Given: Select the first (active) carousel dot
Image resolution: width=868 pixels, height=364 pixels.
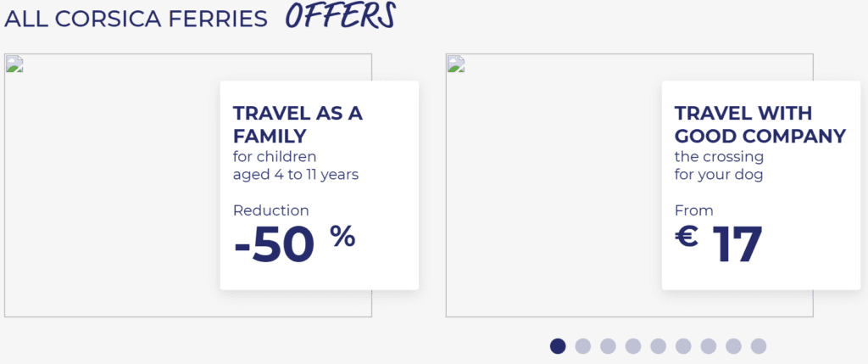Looking at the screenshot, I should tap(558, 346).
